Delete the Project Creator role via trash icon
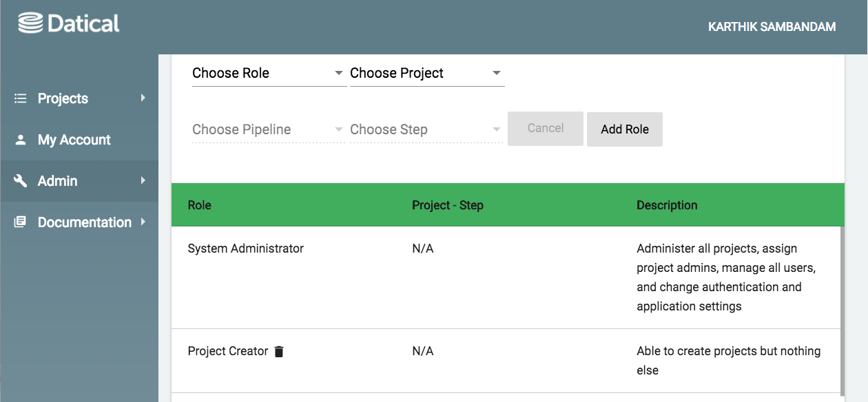The image size is (868, 402). click(279, 352)
